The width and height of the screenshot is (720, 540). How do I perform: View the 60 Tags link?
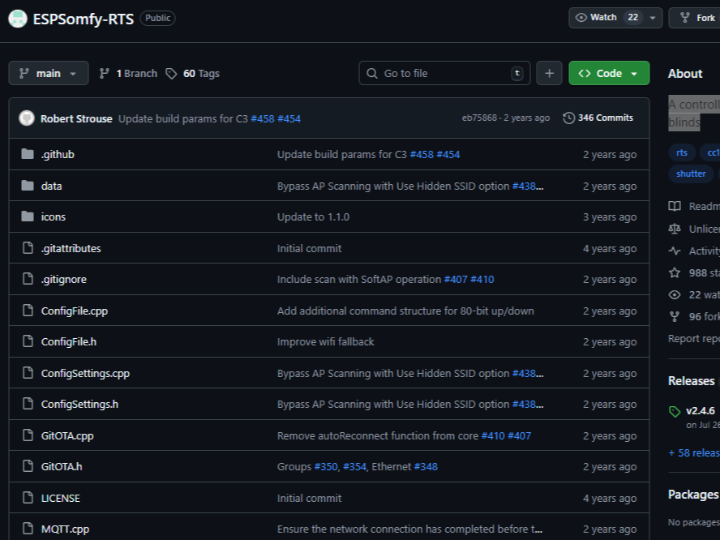[193, 73]
